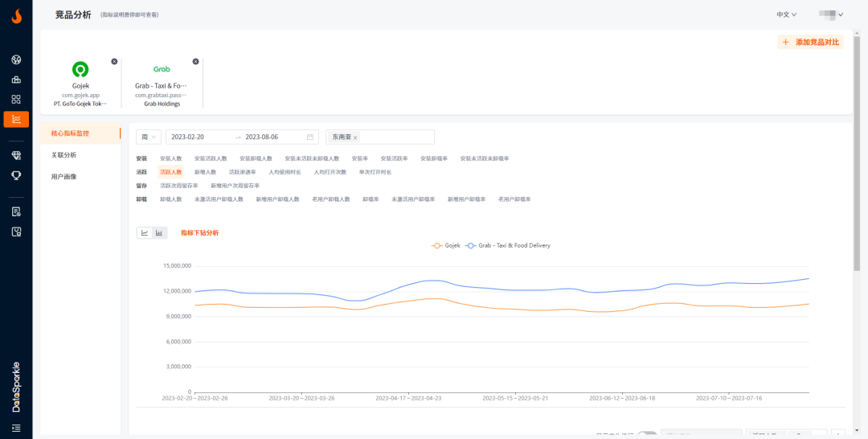This screenshot has height=439, width=868.
Task: Remove Grab from comparison
Action: point(195,61)
